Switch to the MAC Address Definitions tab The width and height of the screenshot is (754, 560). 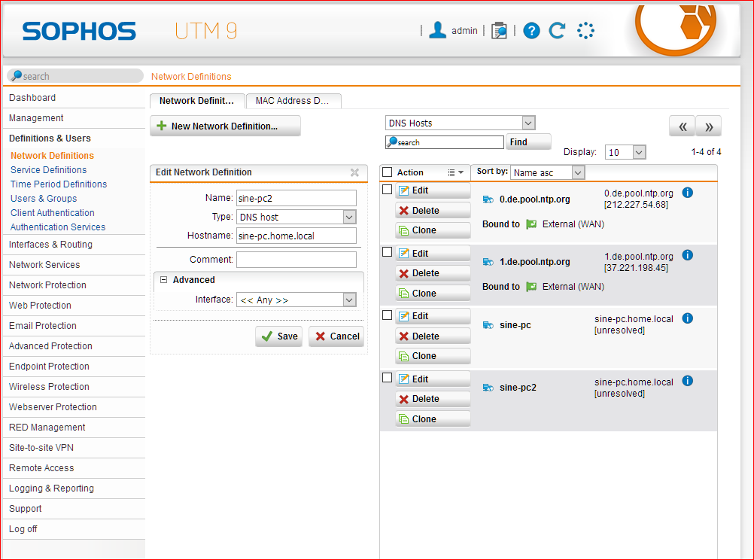293,101
